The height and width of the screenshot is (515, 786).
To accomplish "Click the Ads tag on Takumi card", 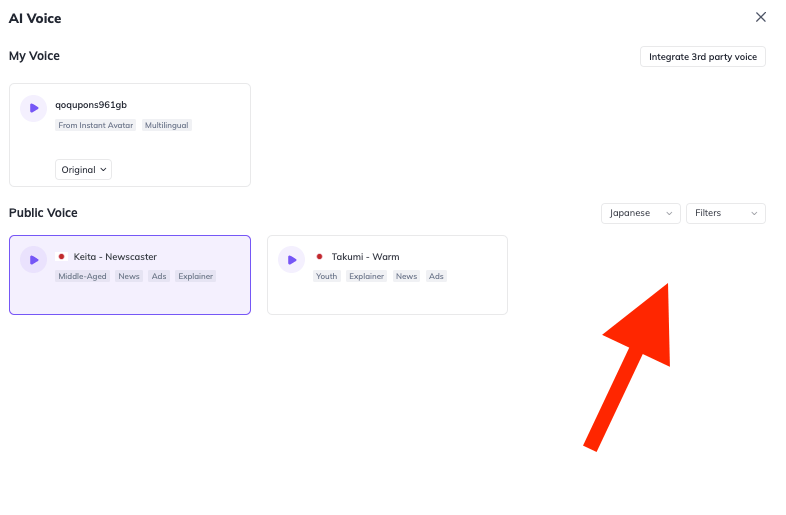I will [436, 276].
